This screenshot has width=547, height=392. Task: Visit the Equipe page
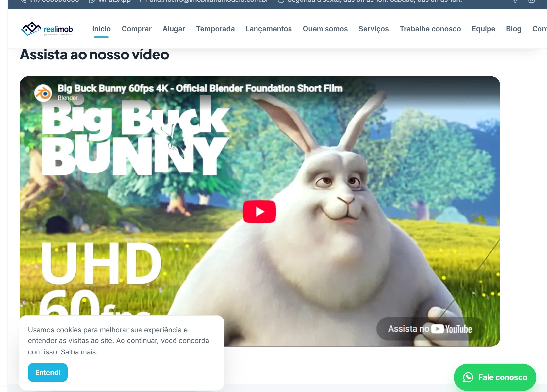tap(483, 29)
